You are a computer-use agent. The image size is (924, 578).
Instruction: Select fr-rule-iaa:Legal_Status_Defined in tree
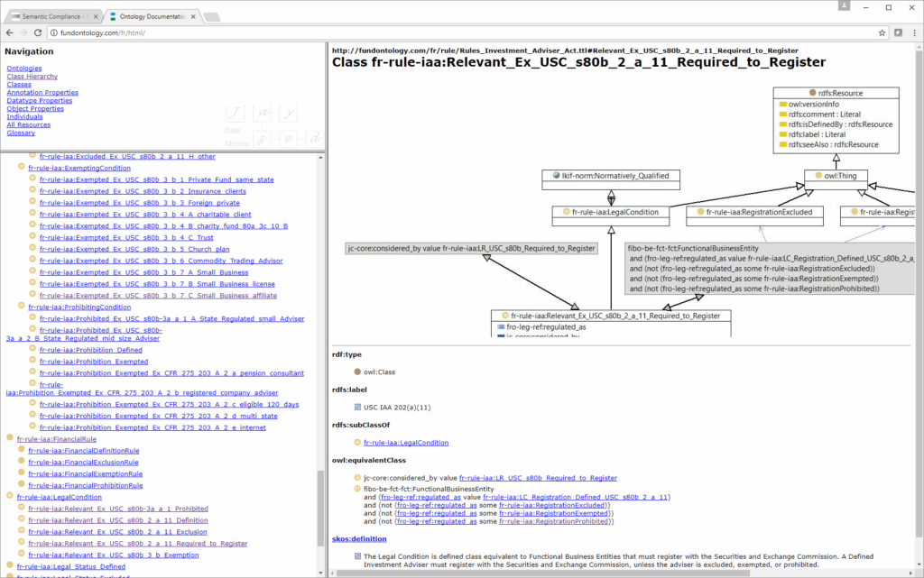click(x=71, y=567)
